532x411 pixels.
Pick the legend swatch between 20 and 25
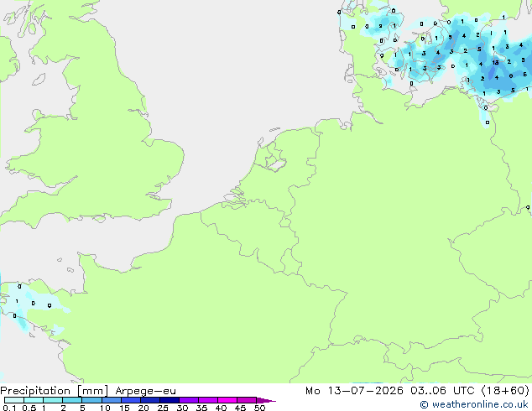[x=150, y=400]
